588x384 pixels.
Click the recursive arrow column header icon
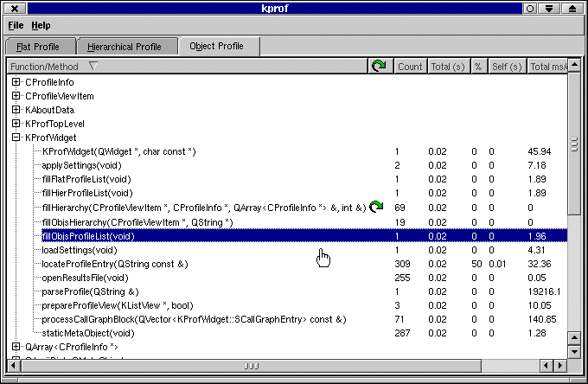click(x=379, y=67)
